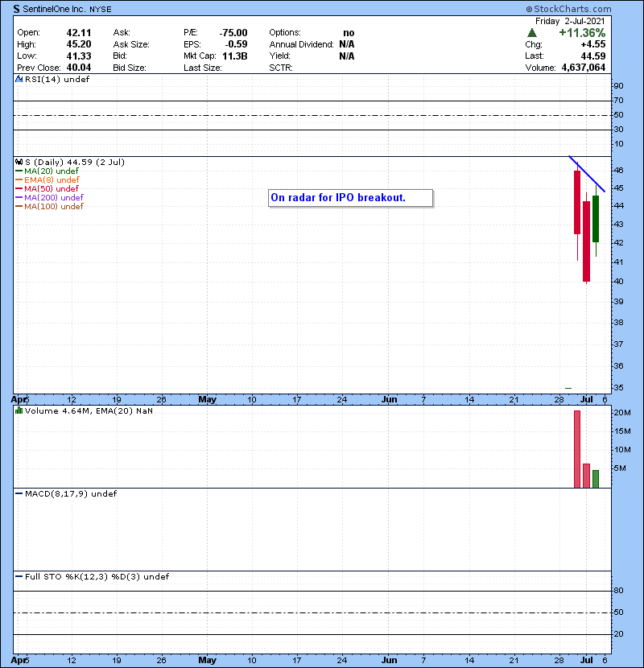Click the green 2 Jul candlestick

pos(596,219)
